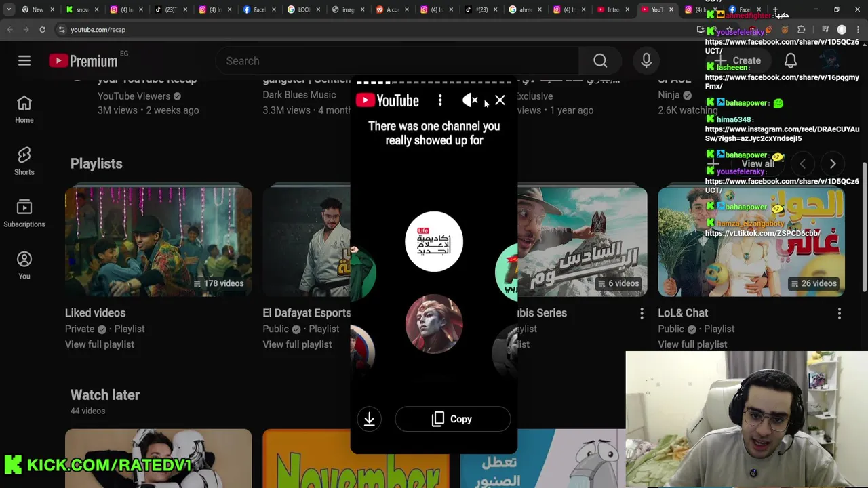The width and height of the screenshot is (868, 488).
Task: Click the magnifier search button
Action: point(600,61)
